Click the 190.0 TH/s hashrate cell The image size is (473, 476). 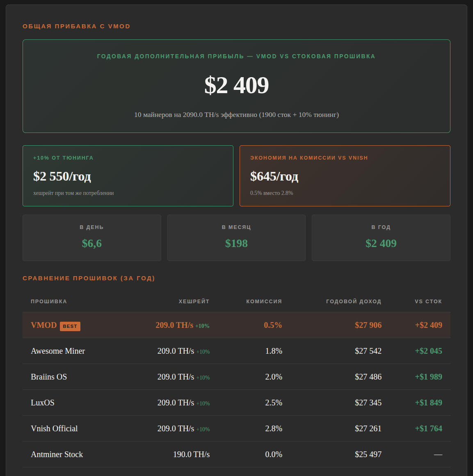tap(192, 454)
